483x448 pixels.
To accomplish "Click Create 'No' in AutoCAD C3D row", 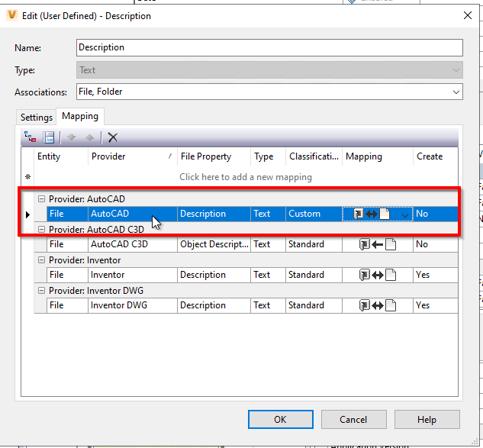I will click(x=435, y=244).
